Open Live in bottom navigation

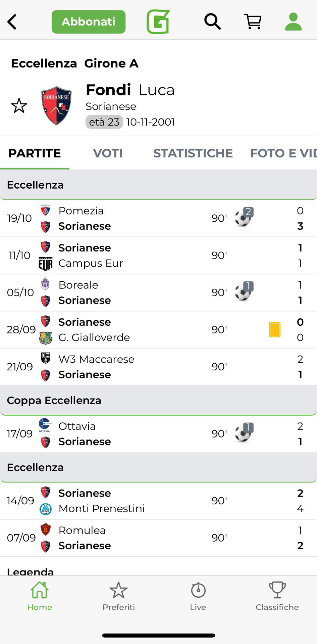tap(198, 596)
